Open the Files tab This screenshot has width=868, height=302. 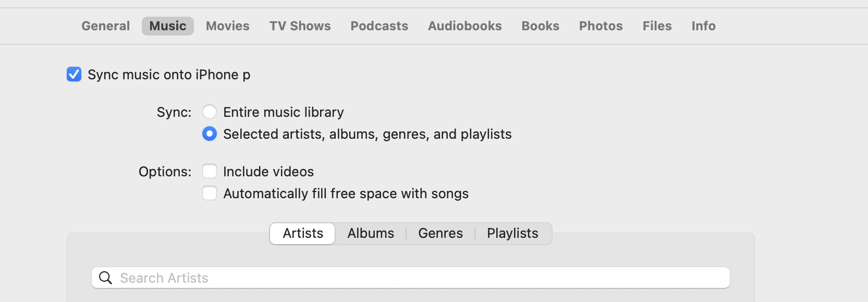[657, 26]
